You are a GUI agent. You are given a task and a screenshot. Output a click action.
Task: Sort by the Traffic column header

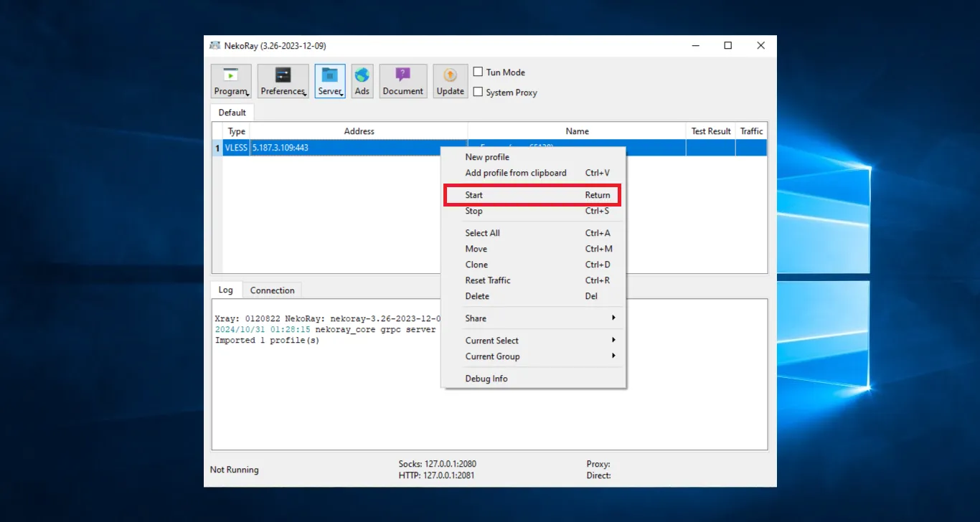click(752, 131)
